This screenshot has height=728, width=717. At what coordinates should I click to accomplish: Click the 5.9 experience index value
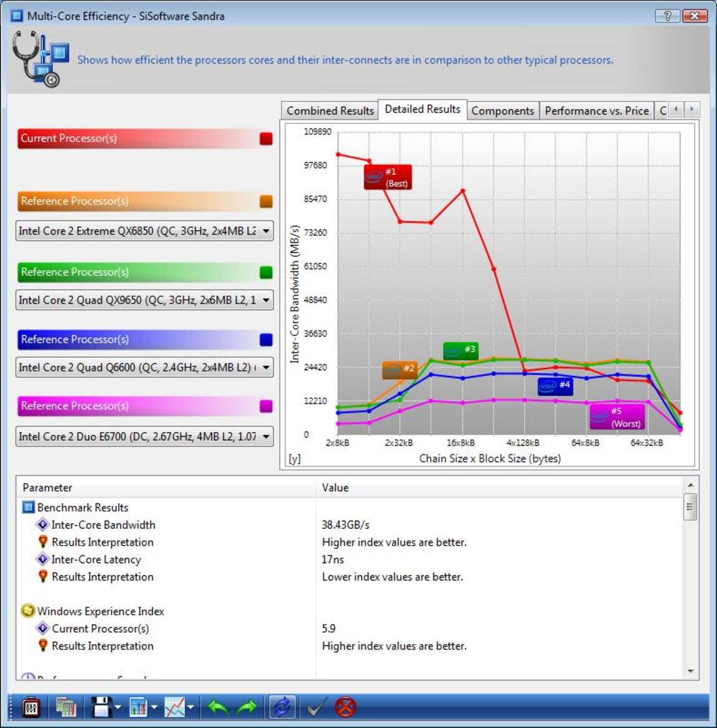pyautogui.click(x=329, y=628)
